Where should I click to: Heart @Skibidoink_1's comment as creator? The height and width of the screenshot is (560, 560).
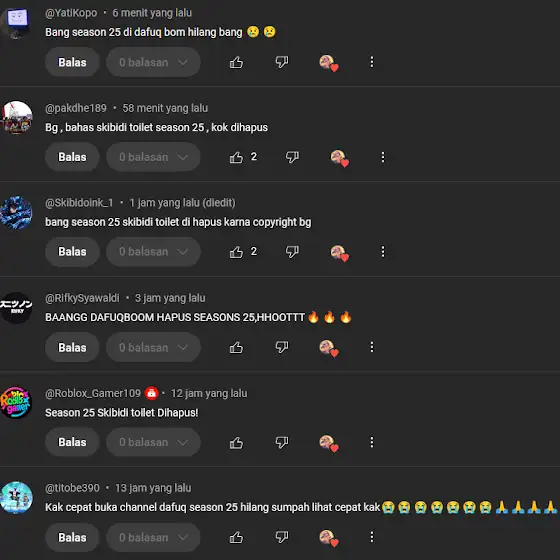coord(339,253)
